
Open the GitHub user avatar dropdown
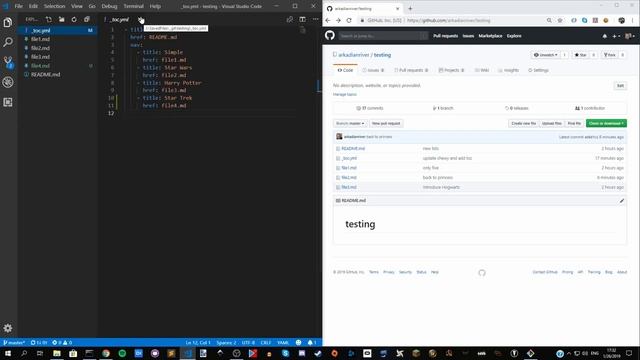coord(629,36)
